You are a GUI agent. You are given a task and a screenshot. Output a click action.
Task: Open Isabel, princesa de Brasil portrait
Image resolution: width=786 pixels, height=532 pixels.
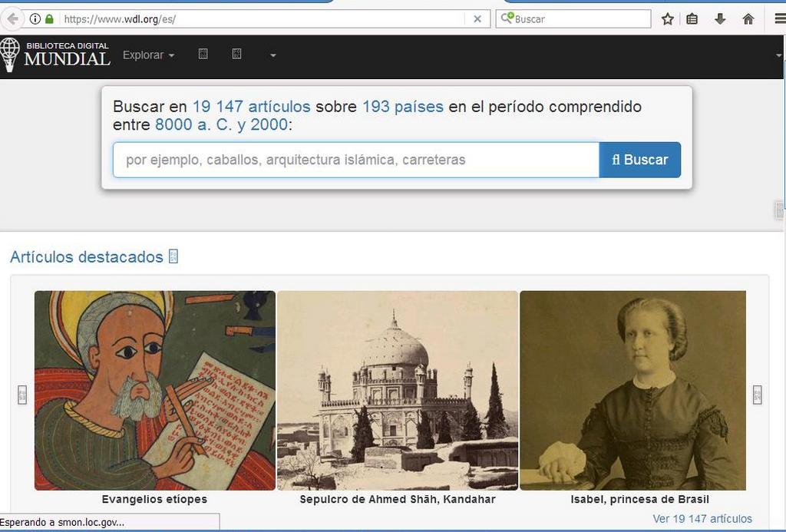632,390
